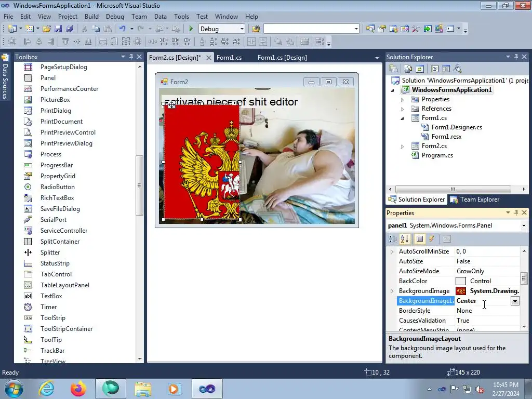Click the Make Same Width layout icon

click(103, 42)
